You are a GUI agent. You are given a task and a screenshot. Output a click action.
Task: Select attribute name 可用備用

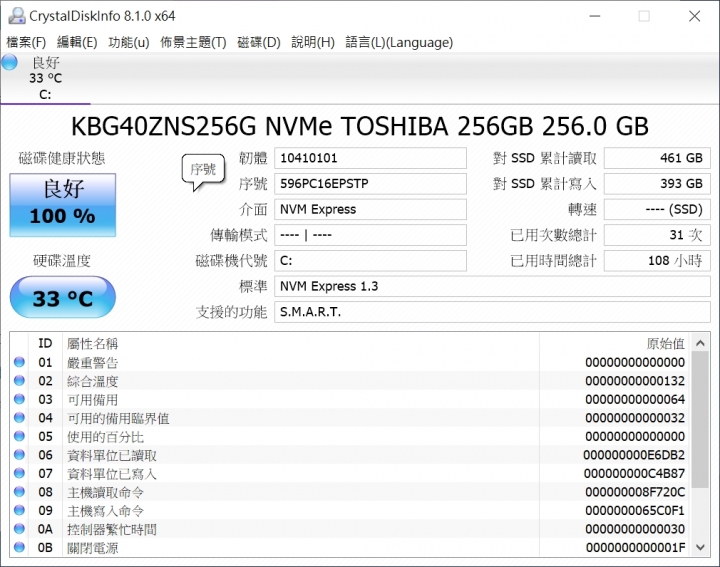coord(93,399)
